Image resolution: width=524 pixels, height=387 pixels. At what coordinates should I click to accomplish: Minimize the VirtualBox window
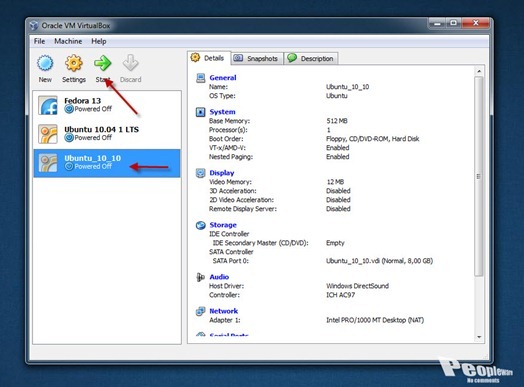point(437,23)
